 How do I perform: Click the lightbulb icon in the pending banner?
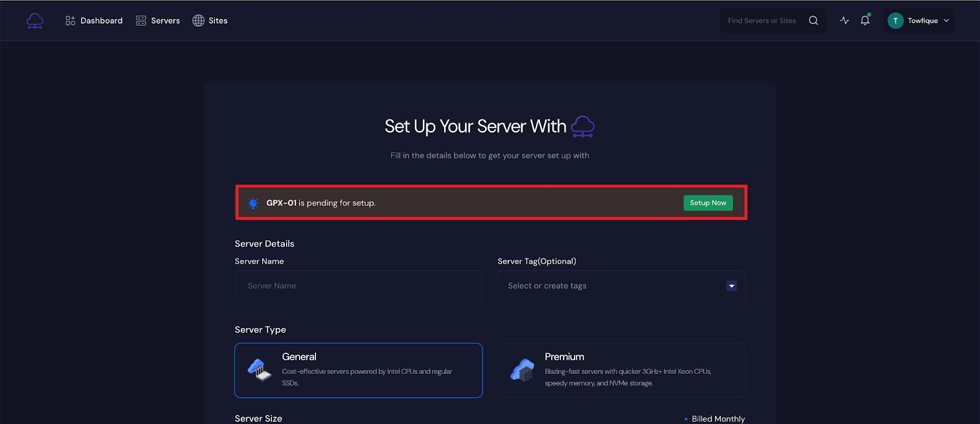tap(253, 203)
